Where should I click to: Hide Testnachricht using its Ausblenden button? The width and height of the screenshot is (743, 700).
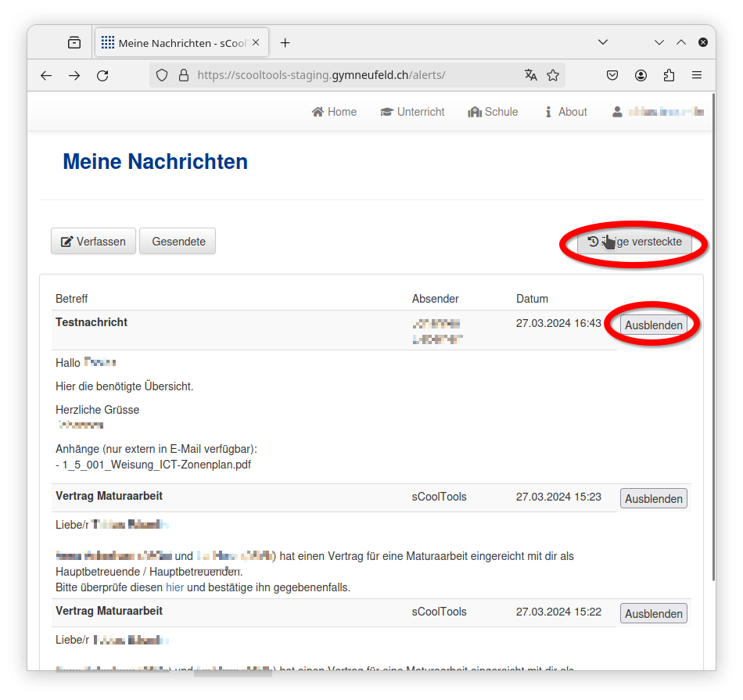point(653,325)
